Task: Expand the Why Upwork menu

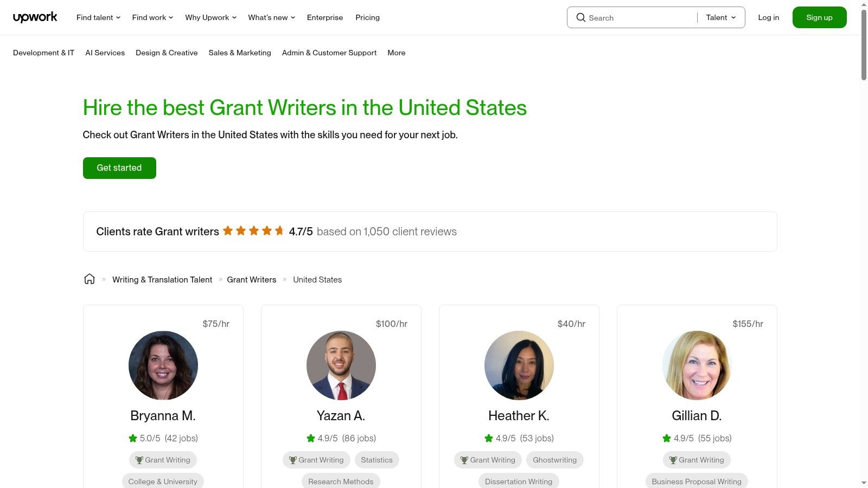Action: (x=211, y=17)
